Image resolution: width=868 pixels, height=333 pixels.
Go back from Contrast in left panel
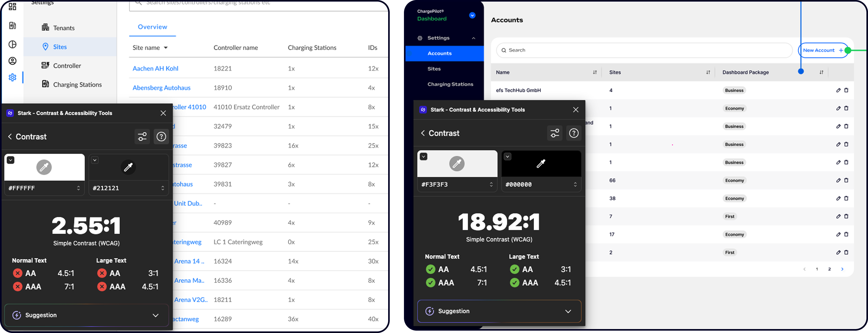(x=10, y=137)
